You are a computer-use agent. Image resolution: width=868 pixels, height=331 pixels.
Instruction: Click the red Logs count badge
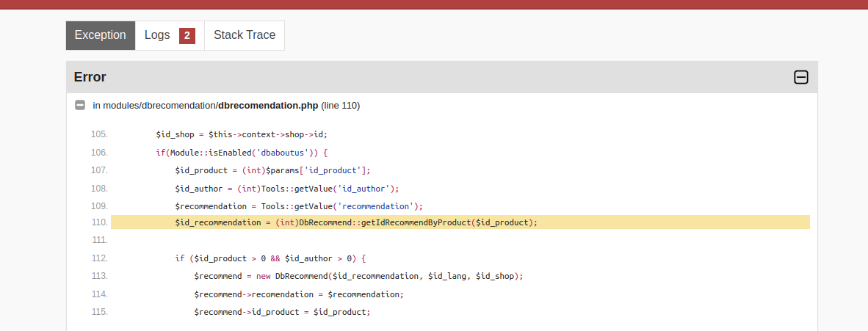click(x=187, y=35)
